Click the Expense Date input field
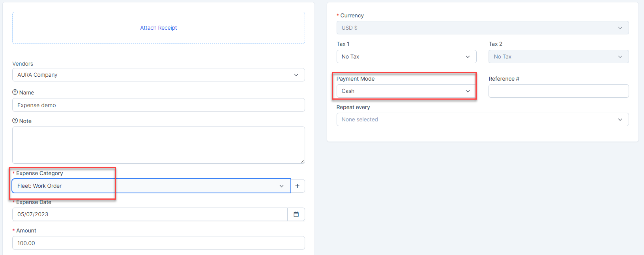This screenshot has height=255, width=644. (x=150, y=214)
